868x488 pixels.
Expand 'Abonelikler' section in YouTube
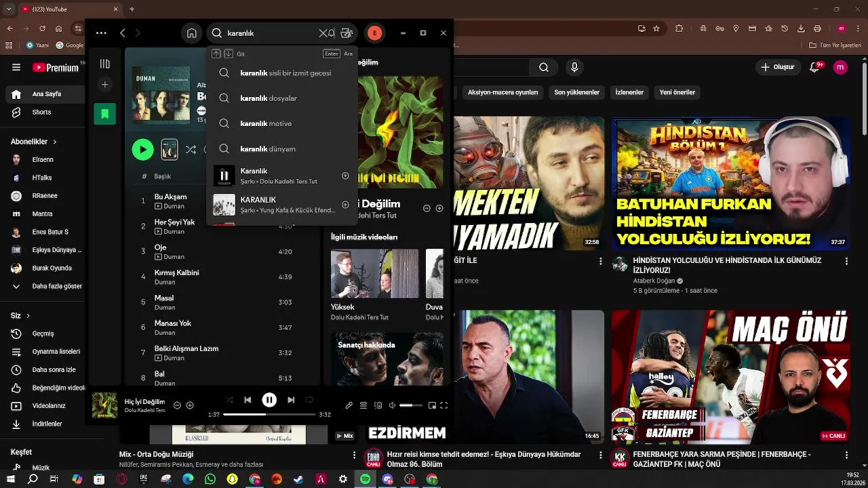coord(34,142)
